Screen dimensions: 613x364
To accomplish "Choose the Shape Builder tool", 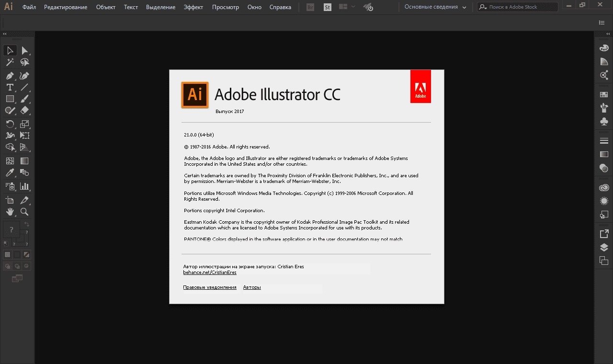I will point(10,147).
